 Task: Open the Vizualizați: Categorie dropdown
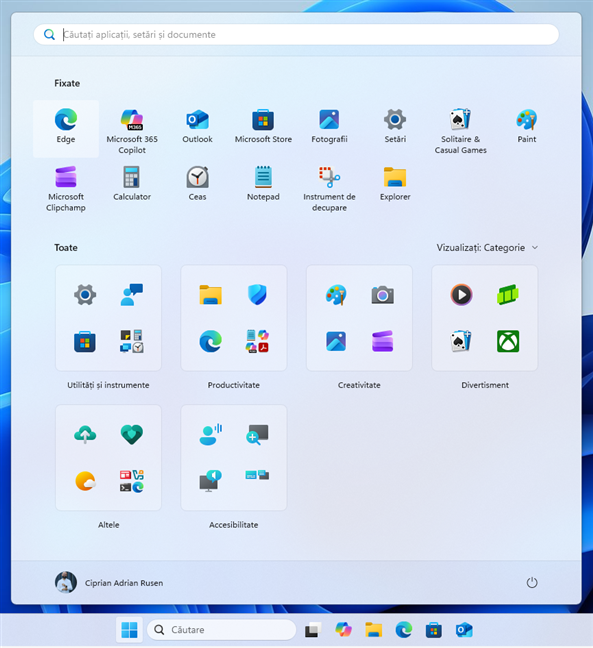[487, 248]
